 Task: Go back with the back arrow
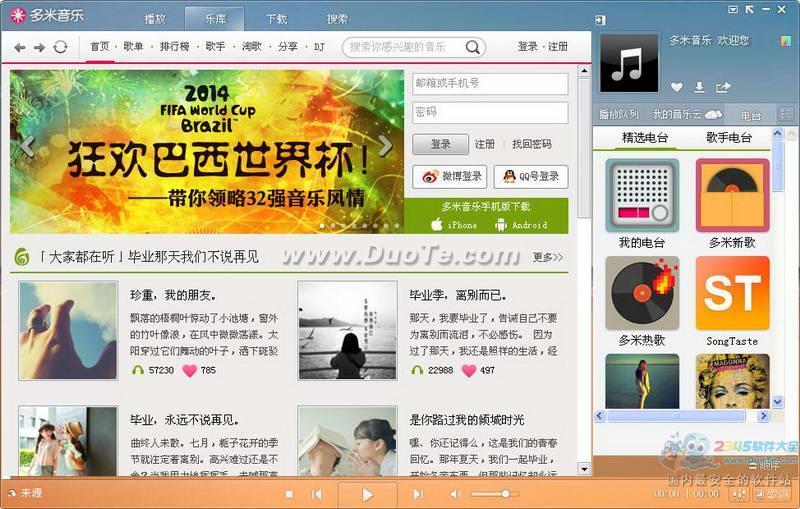pos(20,47)
